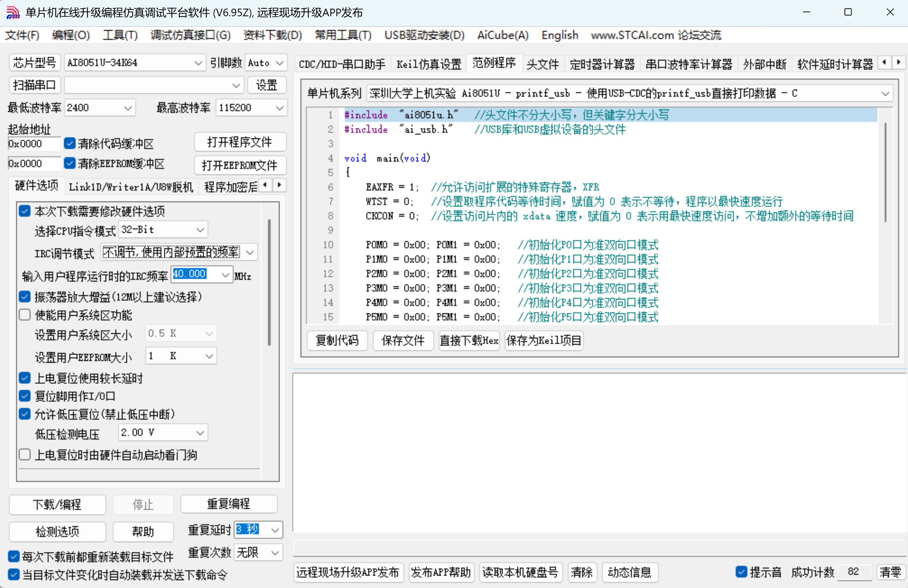Viewport: 908px width, 588px height.
Task: Open the 设置用户EEPROM大小 dropdown
Action: point(181,356)
